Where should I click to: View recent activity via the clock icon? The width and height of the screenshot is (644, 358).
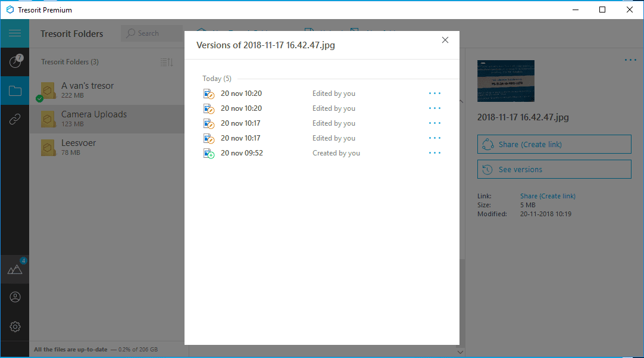tap(14, 61)
